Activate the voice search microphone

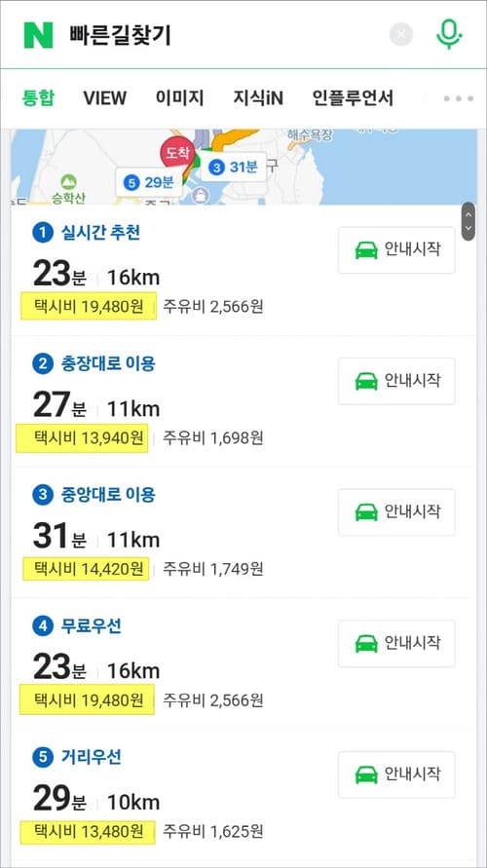pos(448,35)
